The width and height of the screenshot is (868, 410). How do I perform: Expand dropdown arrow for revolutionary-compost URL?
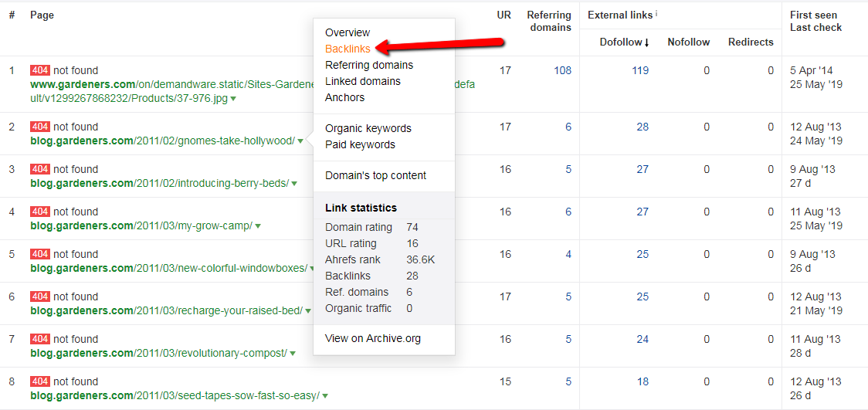click(x=292, y=354)
